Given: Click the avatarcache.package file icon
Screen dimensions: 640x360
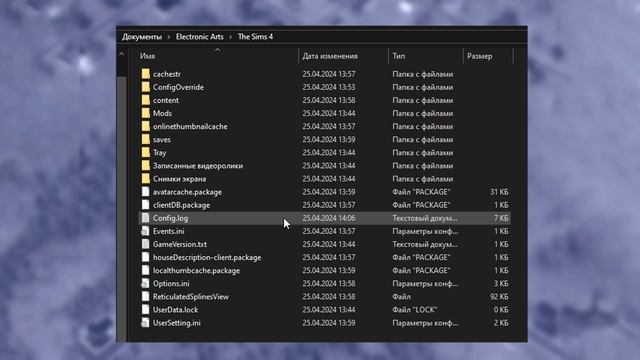Looking at the screenshot, I should point(145,192).
